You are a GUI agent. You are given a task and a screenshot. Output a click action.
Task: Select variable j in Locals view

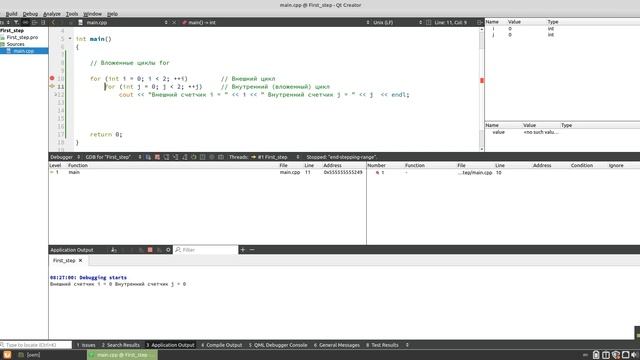pyautogui.click(x=562, y=35)
